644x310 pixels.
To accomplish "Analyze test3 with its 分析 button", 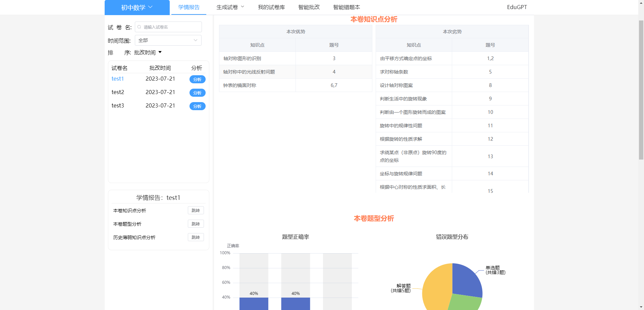I will pyautogui.click(x=197, y=106).
